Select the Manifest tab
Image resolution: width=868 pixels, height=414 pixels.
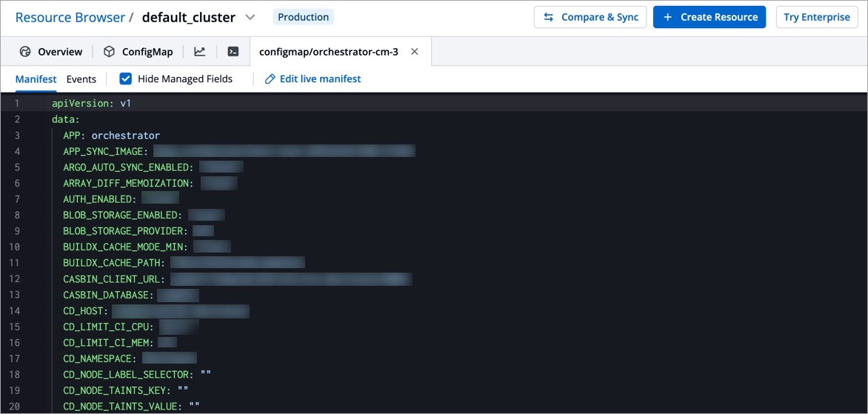(x=36, y=79)
